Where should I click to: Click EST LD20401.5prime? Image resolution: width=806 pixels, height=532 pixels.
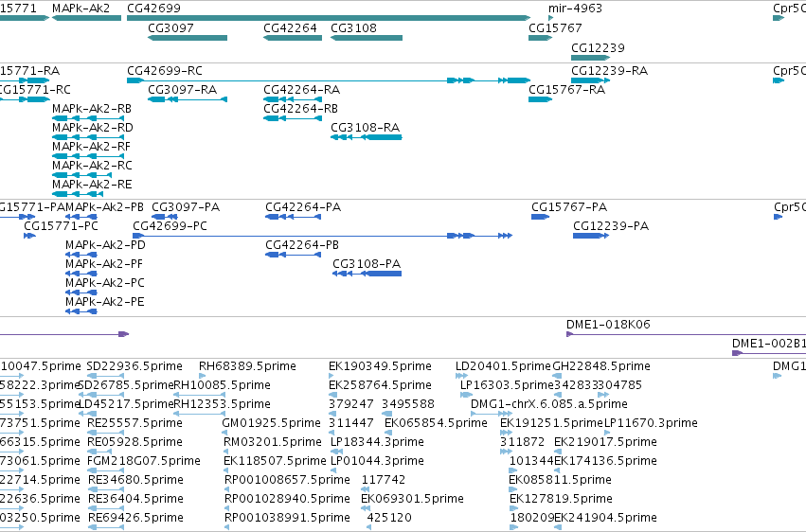pos(461,376)
